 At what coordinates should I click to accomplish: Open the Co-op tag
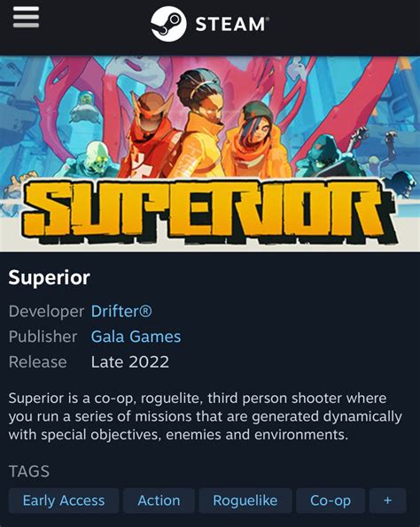(x=331, y=500)
